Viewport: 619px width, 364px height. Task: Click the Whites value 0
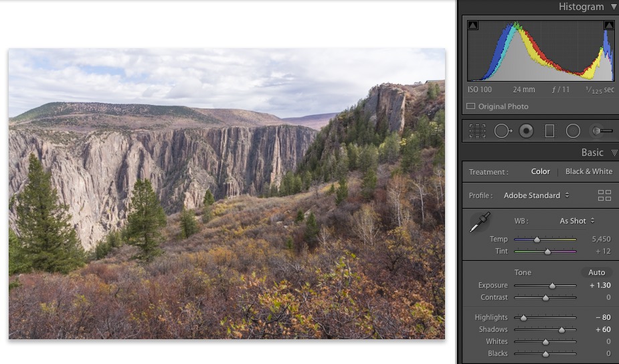click(x=609, y=341)
